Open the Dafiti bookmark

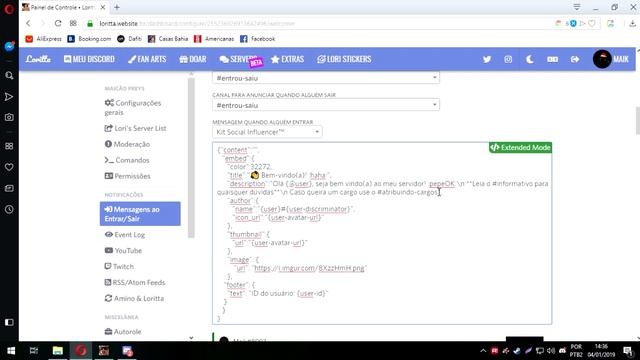[x=129, y=39]
